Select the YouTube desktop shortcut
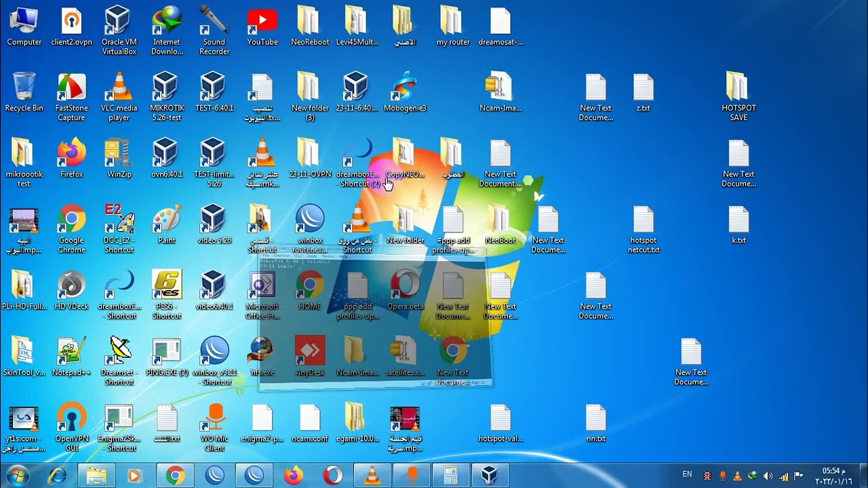This screenshot has height=488, width=868. 262,27
